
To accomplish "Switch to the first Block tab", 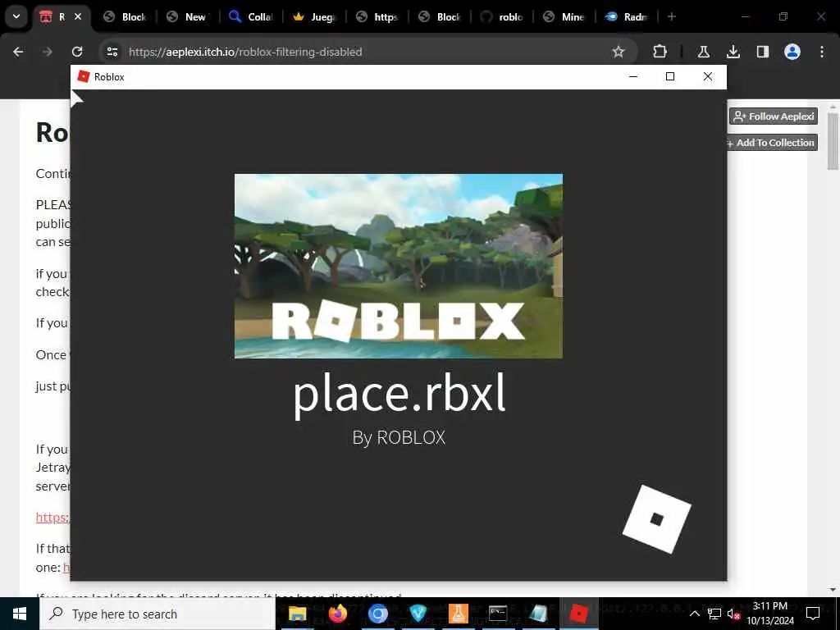I will click(125, 16).
